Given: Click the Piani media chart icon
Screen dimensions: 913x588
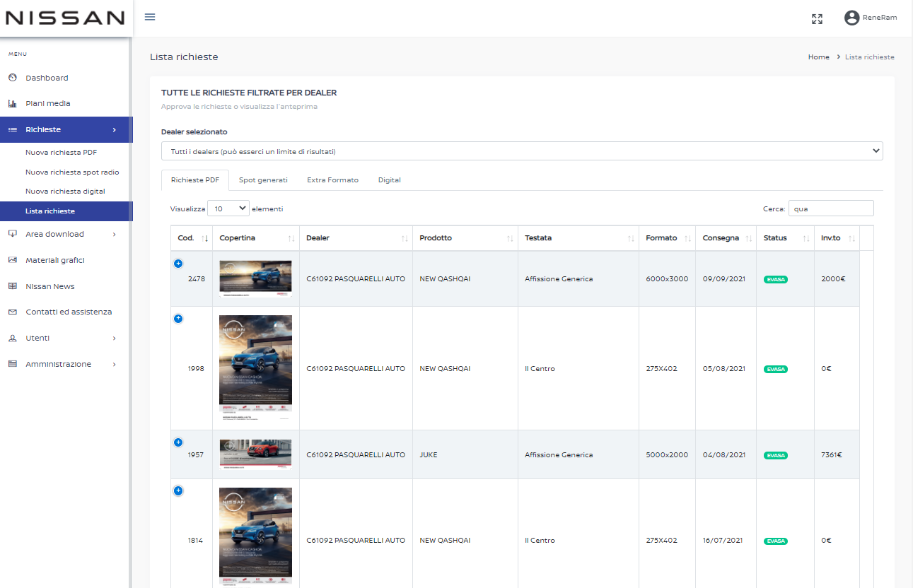Looking at the screenshot, I should point(12,103).
